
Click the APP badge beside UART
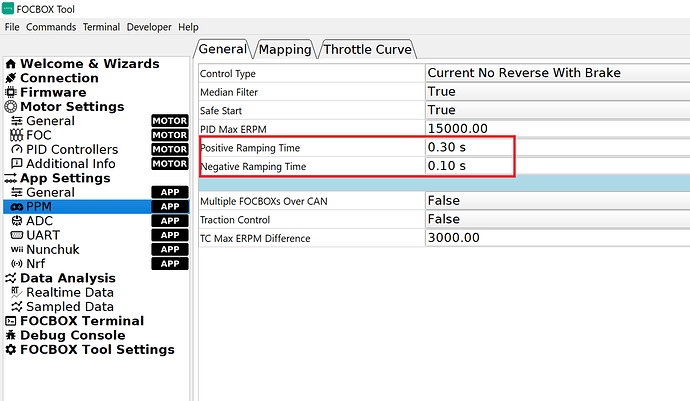[170, 235]
